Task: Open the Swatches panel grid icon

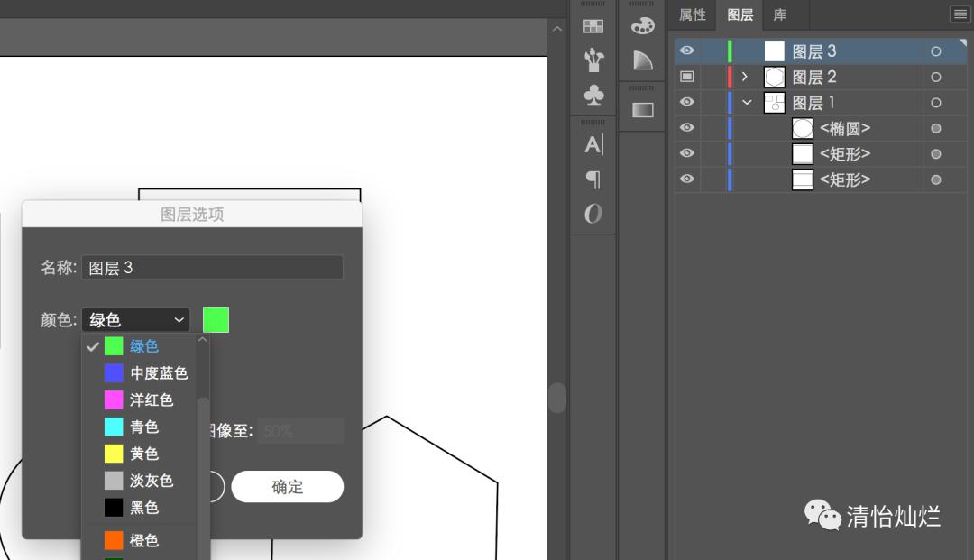Action: click(593, 26)
